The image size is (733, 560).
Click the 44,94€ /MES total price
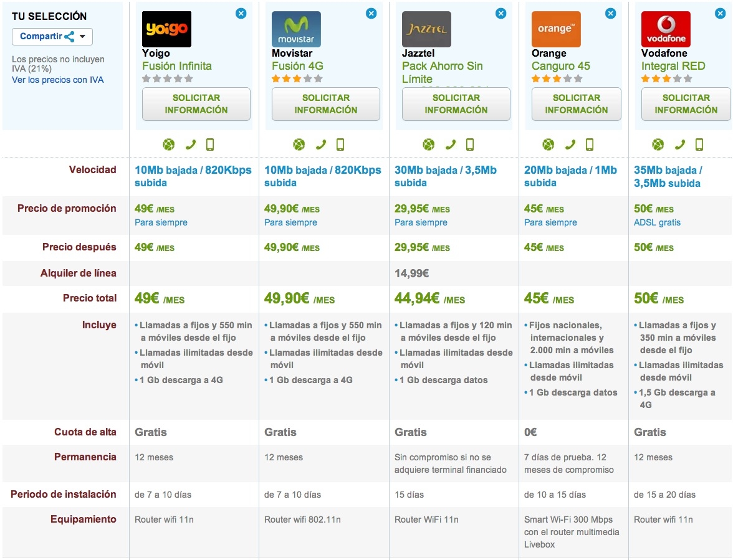coord(429,298)
